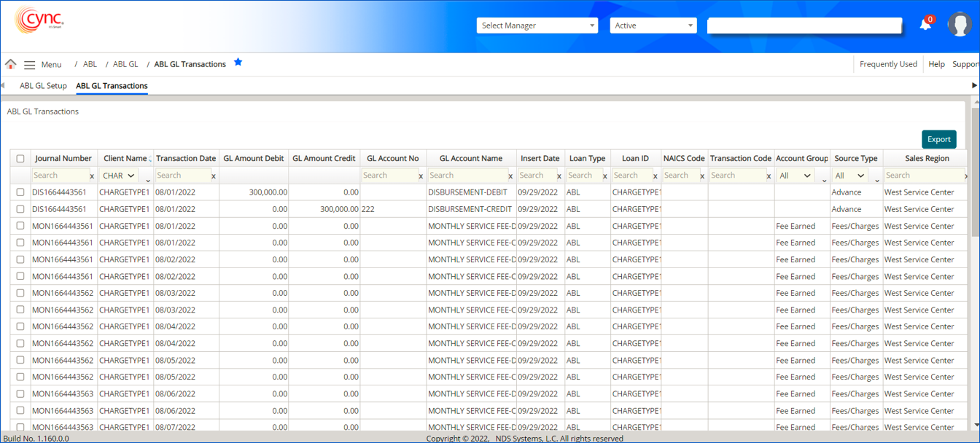Clear the GL Account Name filter x
Viewport: 980px width, 443px height.
click(510, 176)
